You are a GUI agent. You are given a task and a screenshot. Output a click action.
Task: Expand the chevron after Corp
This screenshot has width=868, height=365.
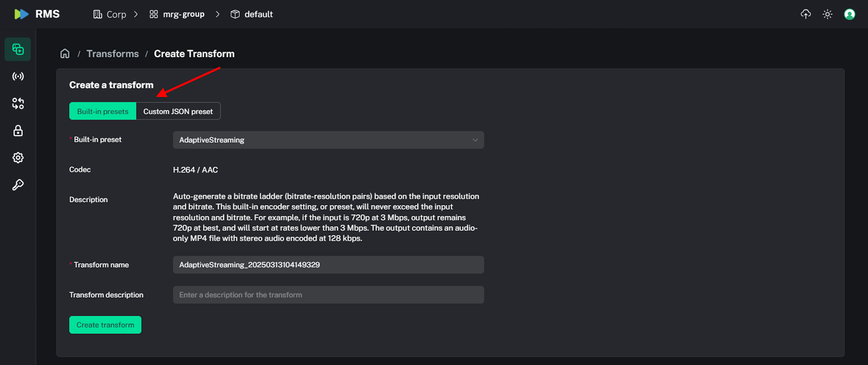tap(136, 14)
